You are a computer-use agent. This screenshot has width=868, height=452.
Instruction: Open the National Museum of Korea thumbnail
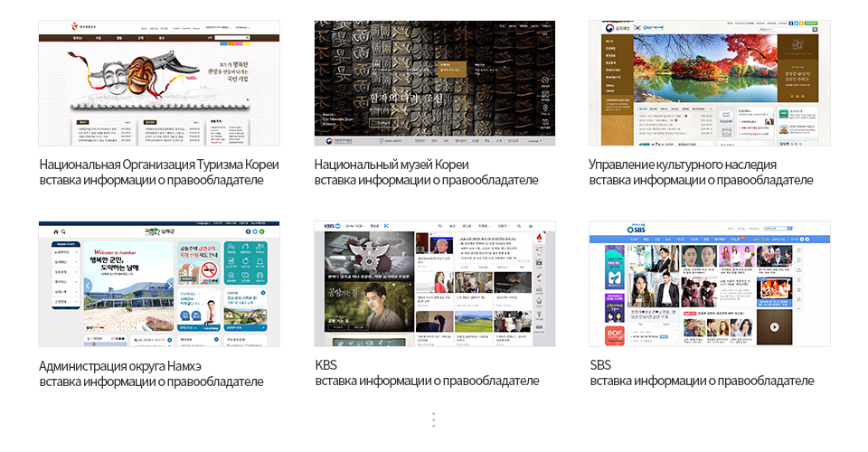(x=434, y=83)
